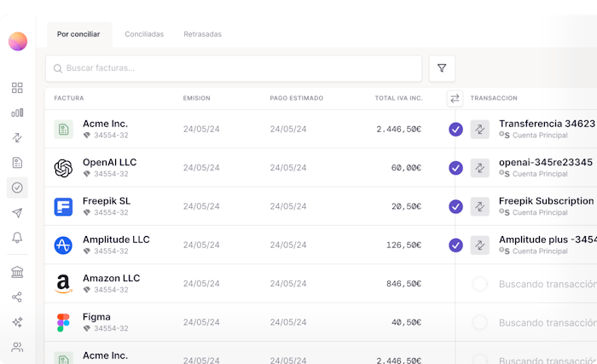
Task: Select the OpenAI LLC invoice name
Action: (x=110, y=162)
